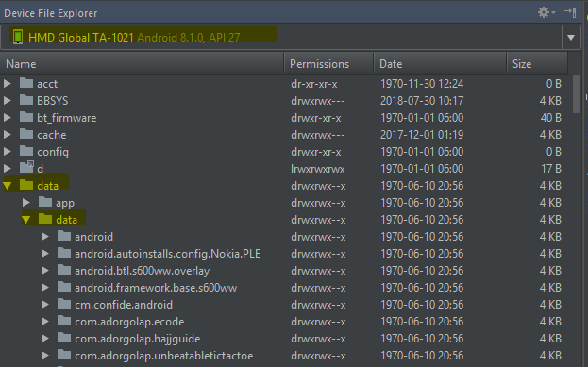Click the bt_firmware folder icon

coord(26,117)
